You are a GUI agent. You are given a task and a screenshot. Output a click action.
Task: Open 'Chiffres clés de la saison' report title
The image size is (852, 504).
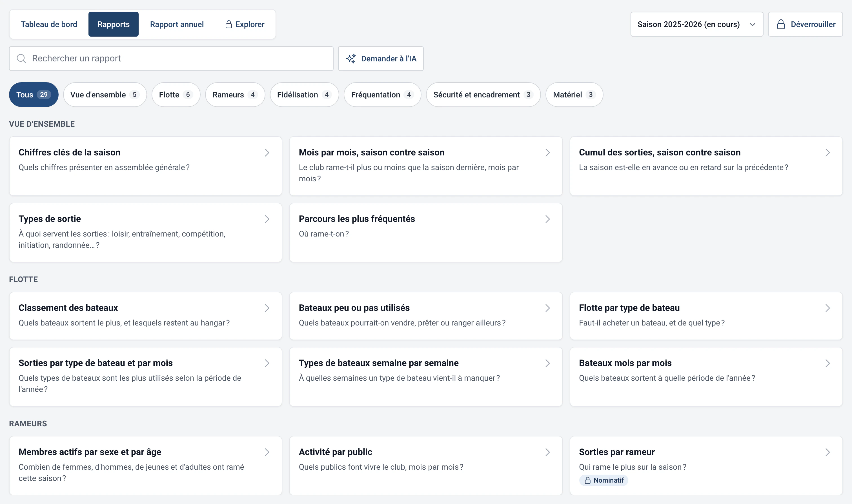pos(69,153)
